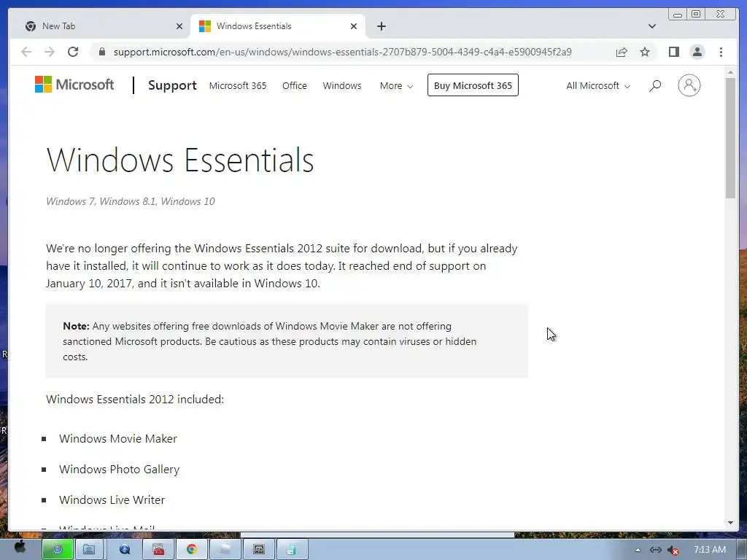The width and height of the screenshot is (747, 560).
Task: Open the green globe taskbar app
Action: click(57, 550)
